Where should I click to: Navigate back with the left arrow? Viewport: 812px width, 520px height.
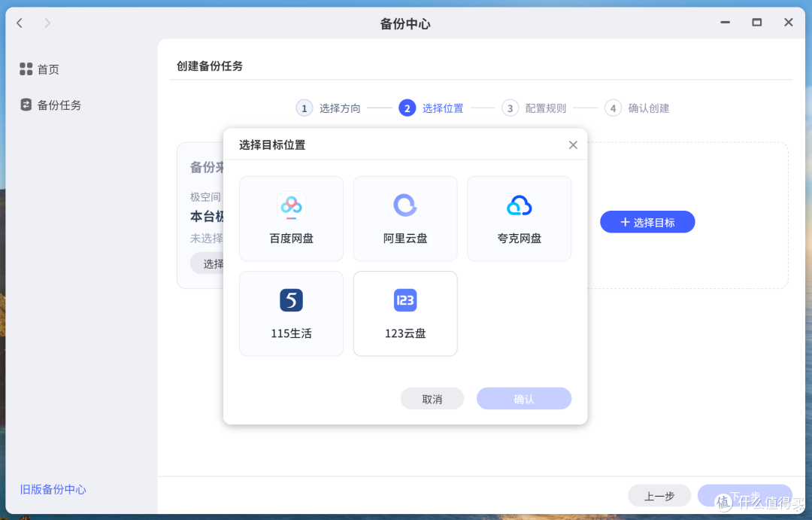[20, 23]
